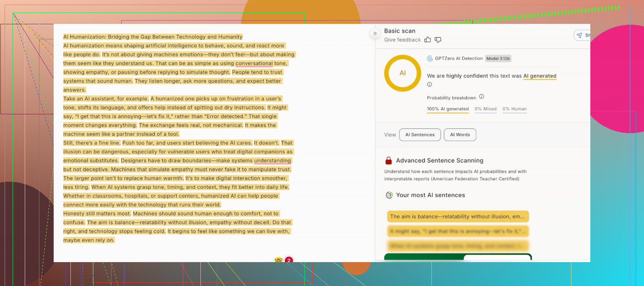
Task: Click the Give feedback text
Action: (x=402, y=40)
